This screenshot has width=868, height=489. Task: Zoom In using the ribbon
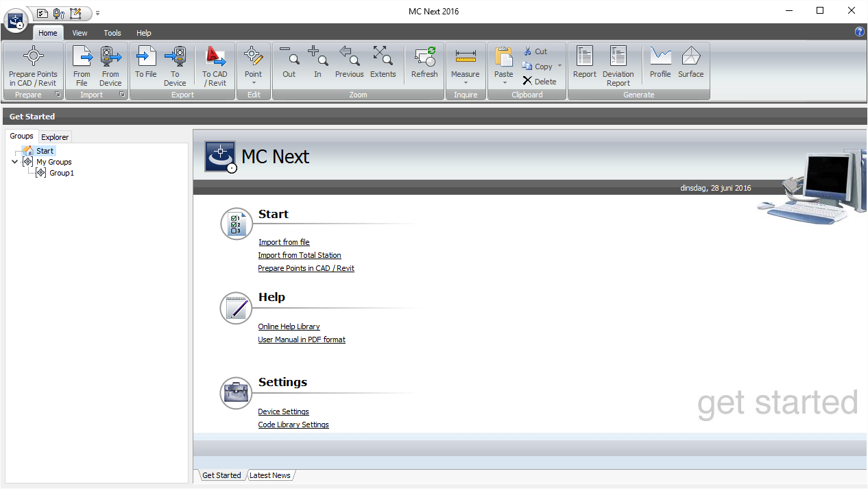click(x=317, y=63)
